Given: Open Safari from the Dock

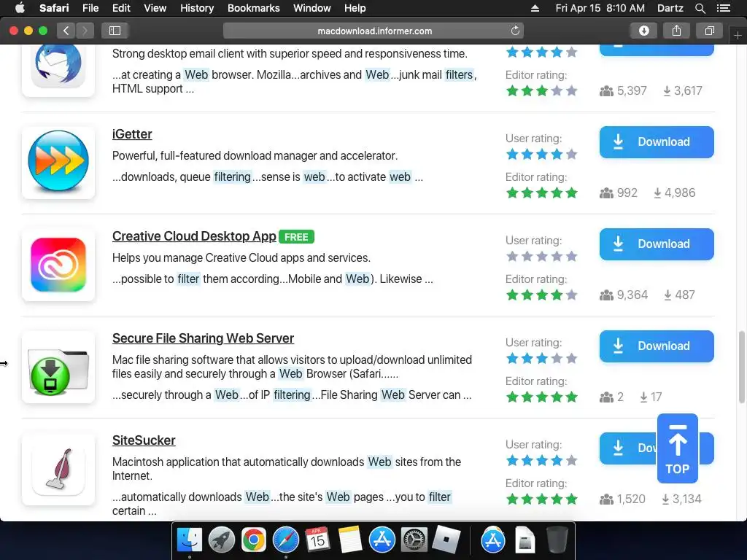Looking at the screenshot, I should tap(286, 540).
